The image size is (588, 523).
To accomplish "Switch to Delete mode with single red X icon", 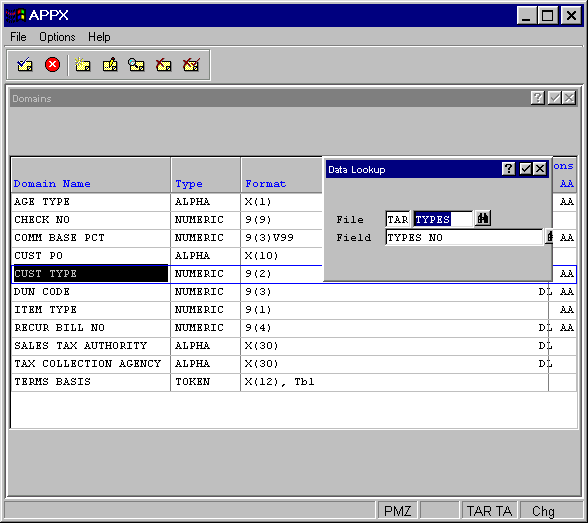I will [x=164, y=65].
